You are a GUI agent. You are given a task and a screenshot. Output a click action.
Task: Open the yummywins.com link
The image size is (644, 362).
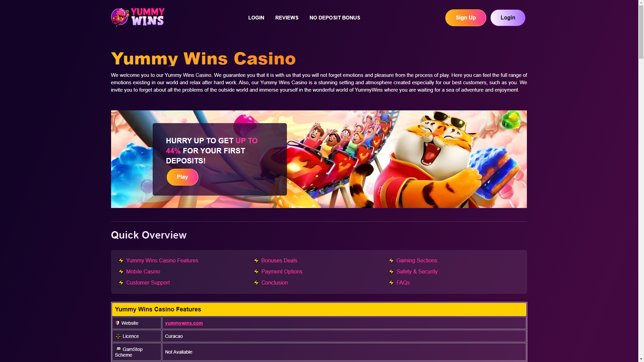point(184,323)
